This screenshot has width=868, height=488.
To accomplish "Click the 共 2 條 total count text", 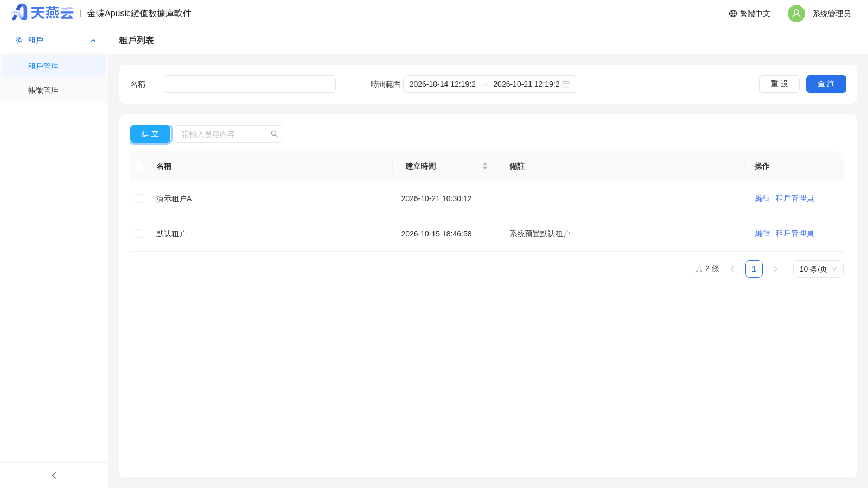I will click(707, 269).
